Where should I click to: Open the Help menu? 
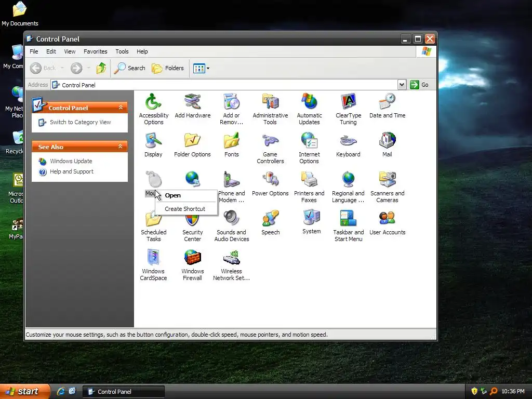tap(142, 51)
